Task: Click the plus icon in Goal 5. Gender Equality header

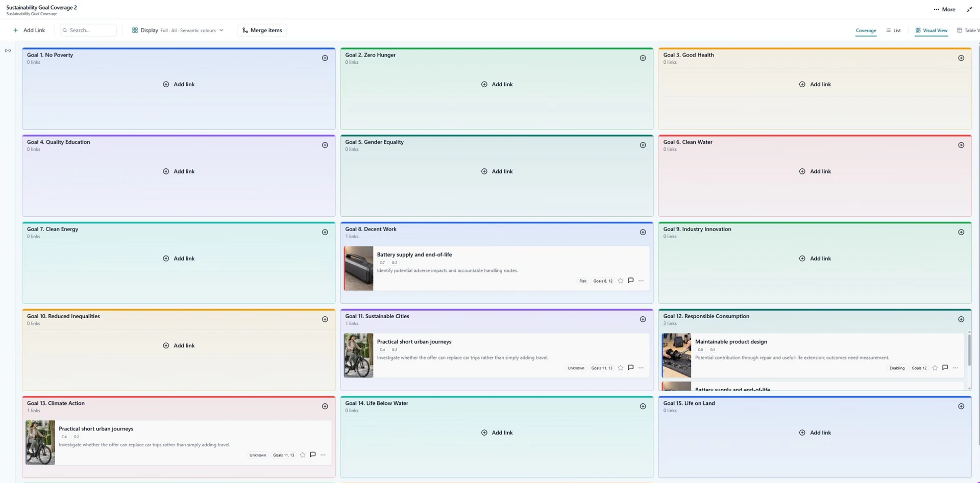Action: (643, 145)
